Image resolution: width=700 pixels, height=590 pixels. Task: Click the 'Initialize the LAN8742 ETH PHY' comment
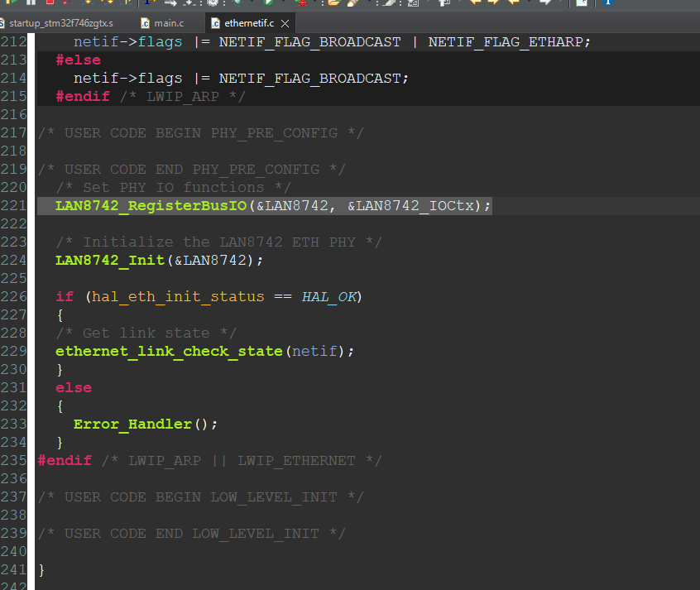[218, 242]
